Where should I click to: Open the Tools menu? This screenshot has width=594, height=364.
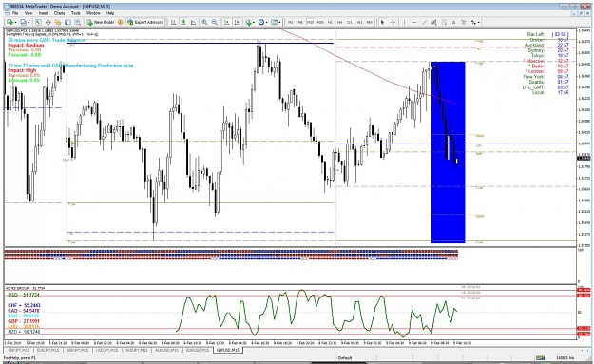[76, 13]
